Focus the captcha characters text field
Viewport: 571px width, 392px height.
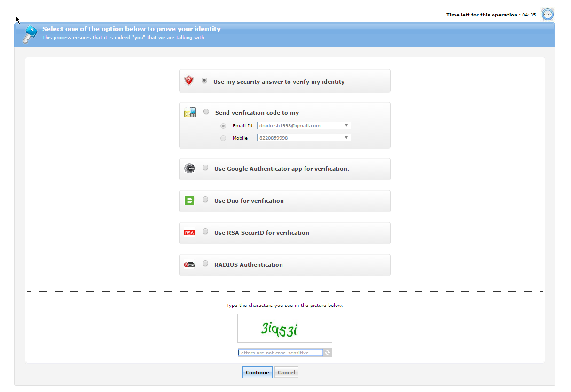click(x=280, y=353)
